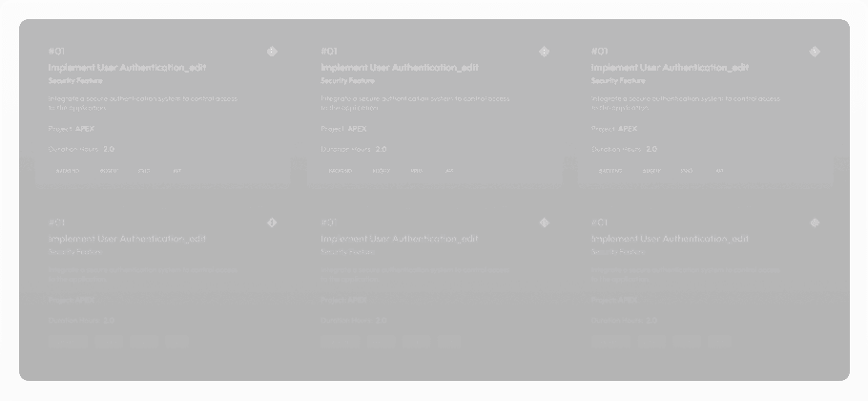Screen dimensions: 868x401
Task: Select the first tag chip on the bottom-left card
Action: point(68,341)
